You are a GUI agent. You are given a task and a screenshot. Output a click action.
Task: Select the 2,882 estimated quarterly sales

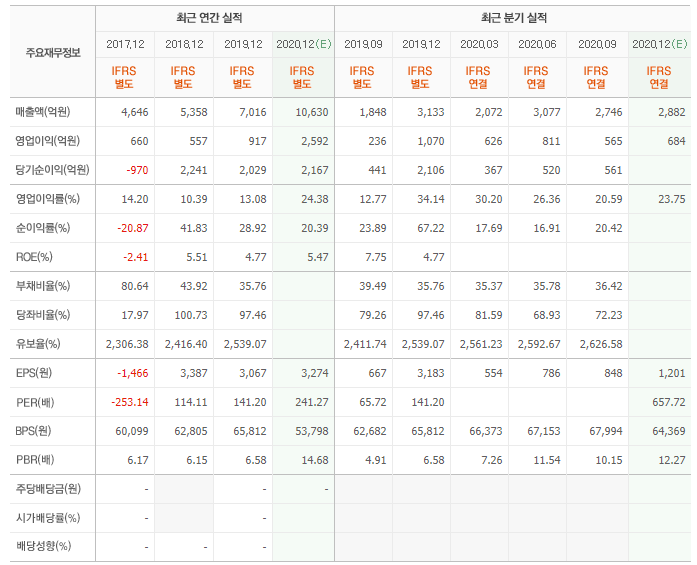click(672, 112)
